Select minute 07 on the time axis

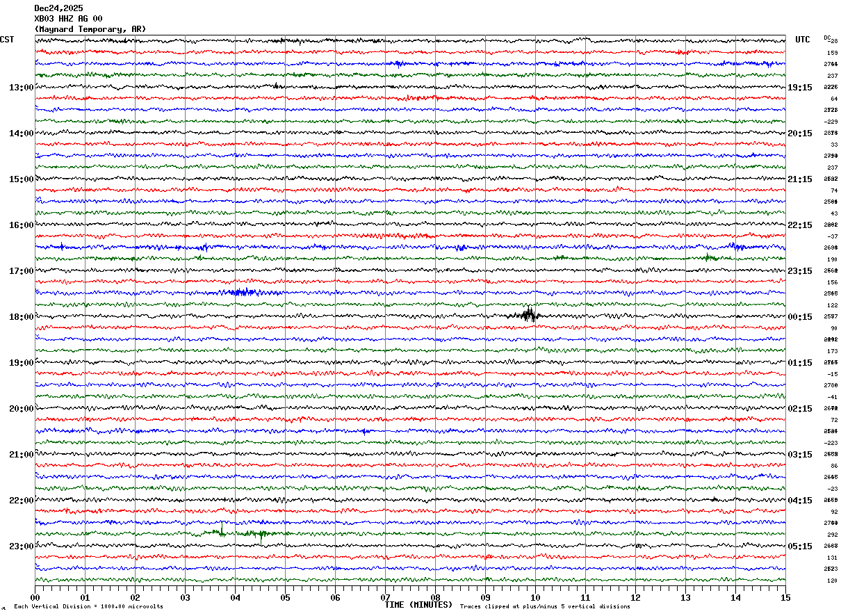385,597
